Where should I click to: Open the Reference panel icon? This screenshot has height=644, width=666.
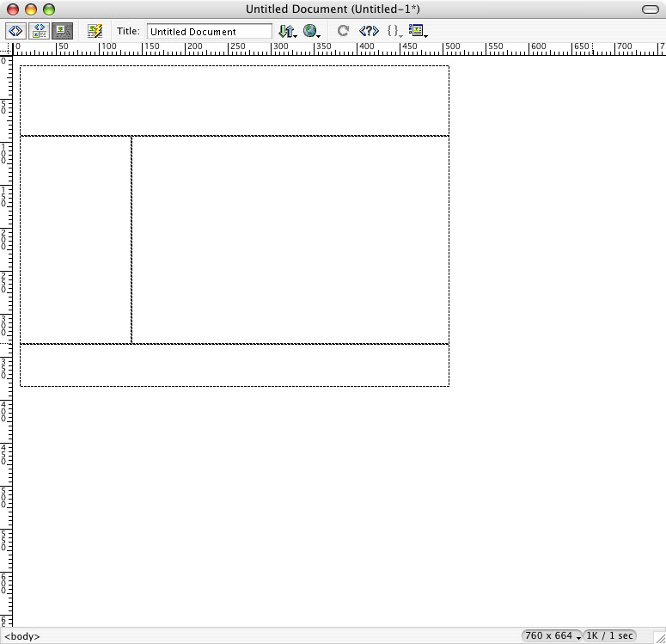[x=369, y=31]
